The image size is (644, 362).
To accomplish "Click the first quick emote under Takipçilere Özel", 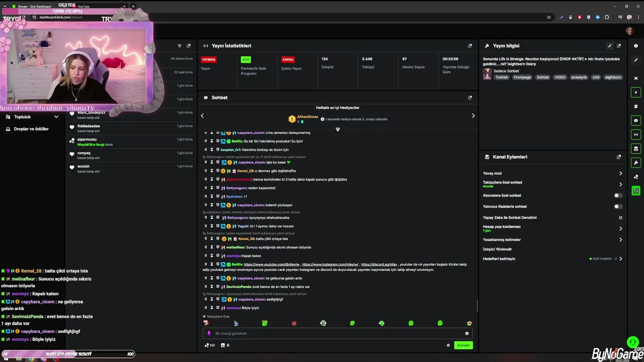I will click(206, 323).
